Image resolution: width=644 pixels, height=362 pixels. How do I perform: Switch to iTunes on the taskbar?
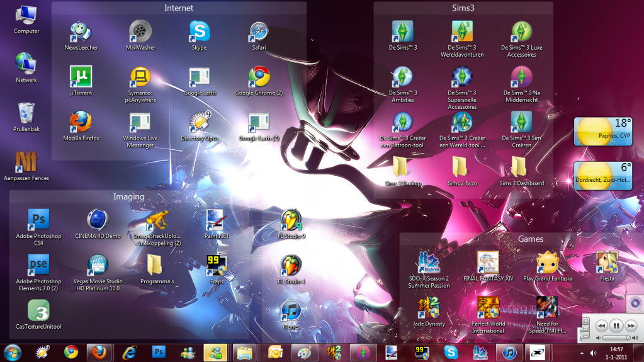(x=509, y=353)
